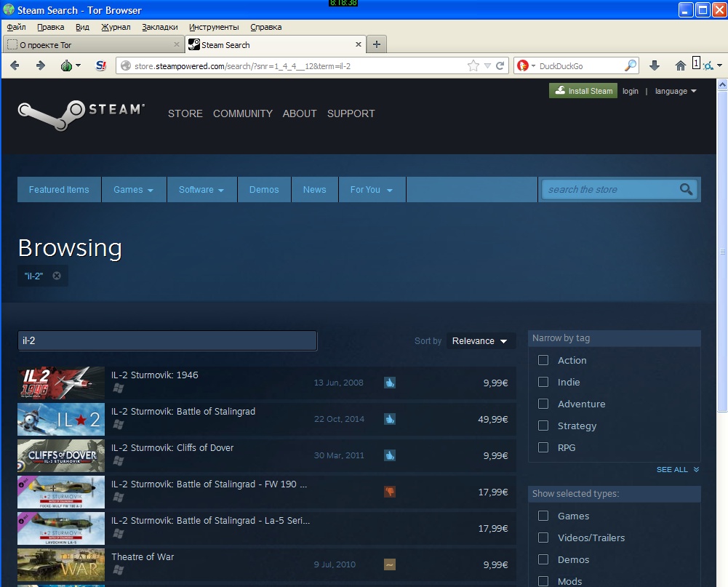Expand the Software dropdown menu
Screen dimensions: 728x587
pos(201,189)
